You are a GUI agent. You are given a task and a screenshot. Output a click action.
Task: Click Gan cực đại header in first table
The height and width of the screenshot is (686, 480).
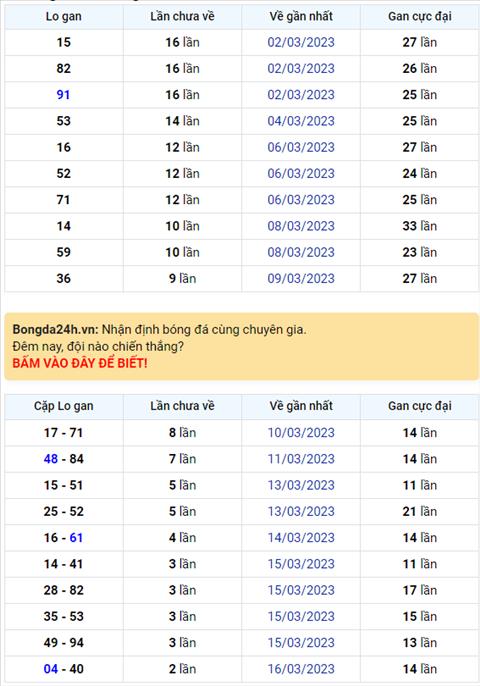point(420,17)
